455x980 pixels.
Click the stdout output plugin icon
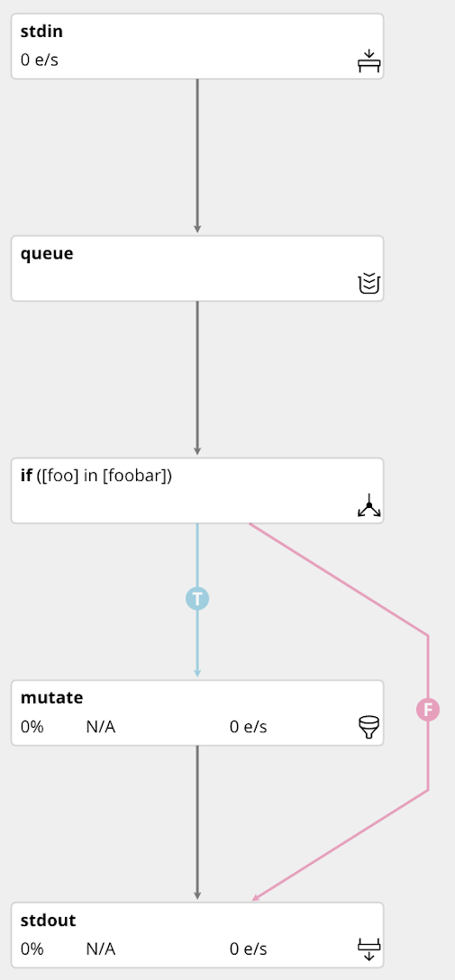[x=369, y=949]
